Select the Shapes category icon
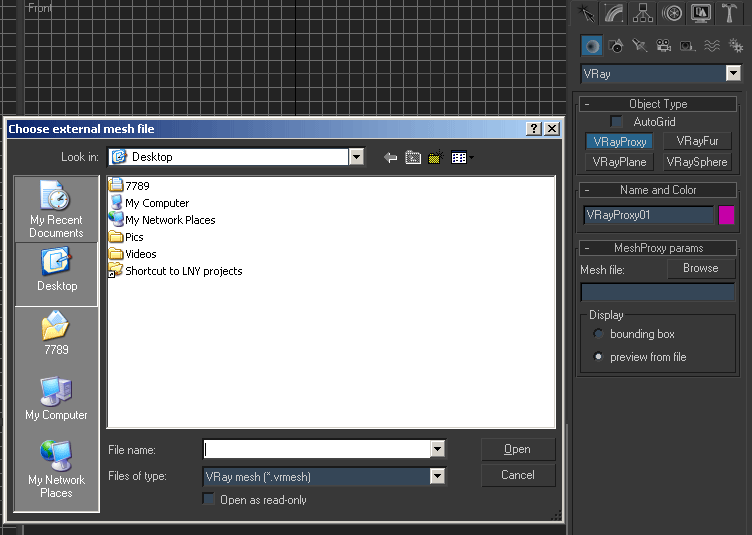Image resolution: width=752 pixels, height=535 pixels. point(616,46)
